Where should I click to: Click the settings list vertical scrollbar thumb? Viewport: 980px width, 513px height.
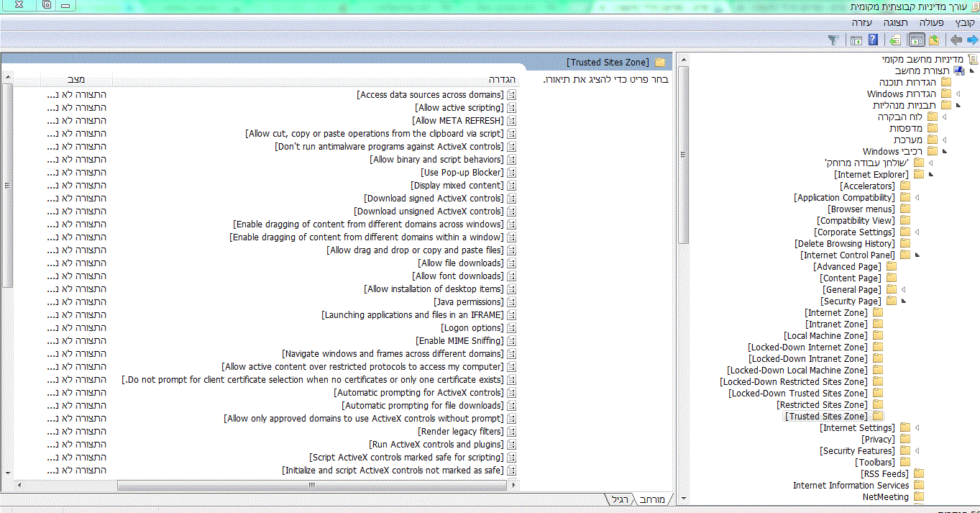pos(7,186)
